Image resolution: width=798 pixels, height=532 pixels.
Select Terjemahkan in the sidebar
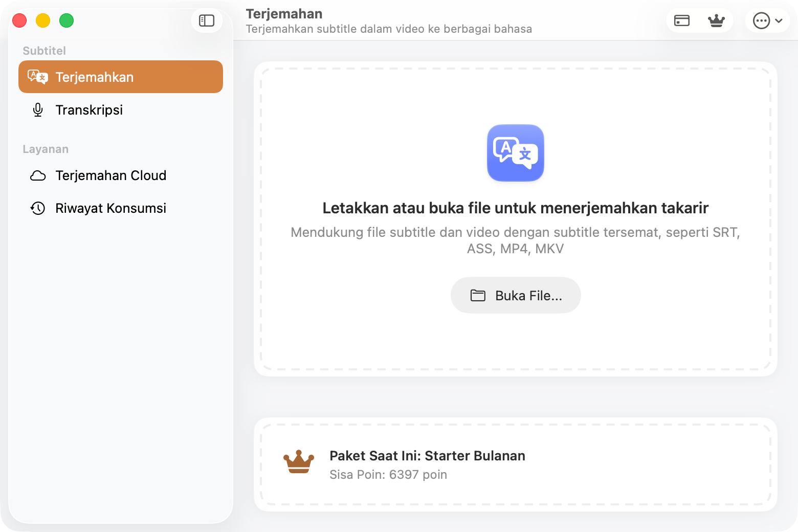point(121,77)
